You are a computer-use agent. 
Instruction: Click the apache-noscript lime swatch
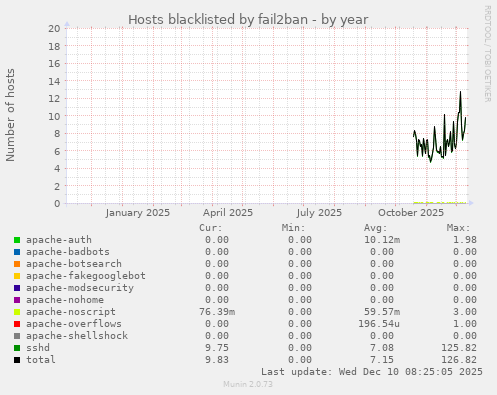tap(17, 312)
